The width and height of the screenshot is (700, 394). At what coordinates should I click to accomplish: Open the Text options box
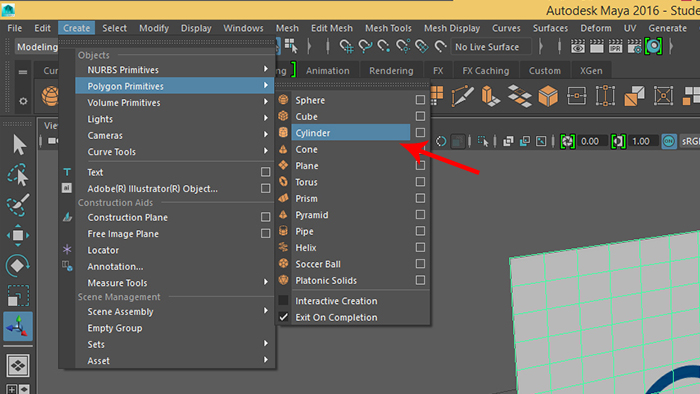pyautogui.click(x=265, y=172)
